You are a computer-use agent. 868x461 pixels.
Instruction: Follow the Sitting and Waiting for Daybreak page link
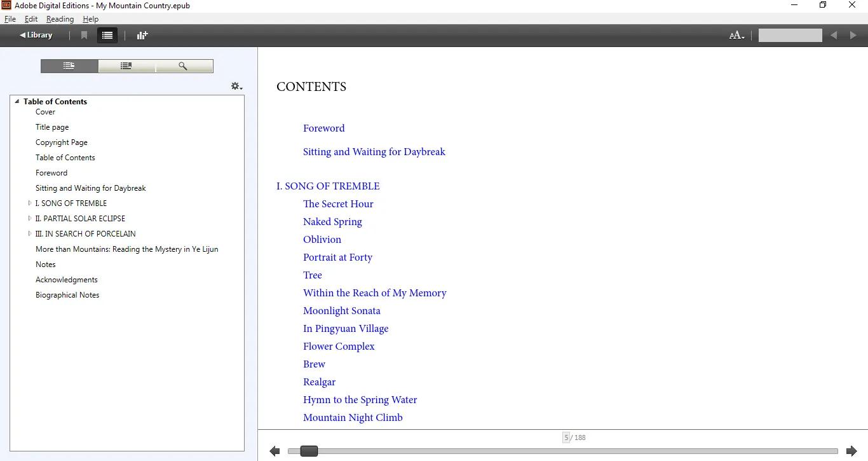point(374,152)
